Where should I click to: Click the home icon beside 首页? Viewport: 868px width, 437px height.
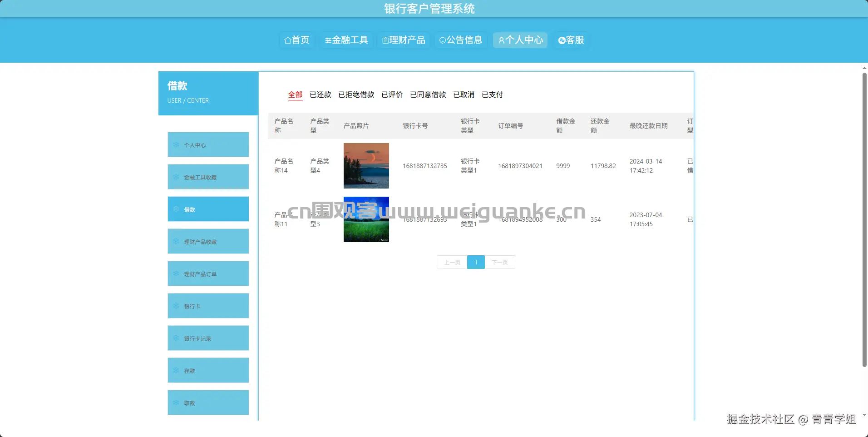click(x=287, y=40)
